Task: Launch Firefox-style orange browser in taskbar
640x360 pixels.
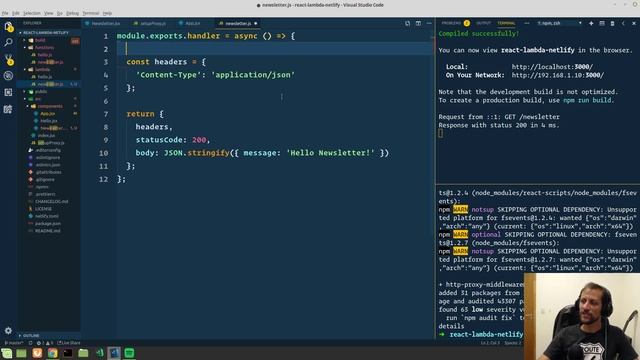Action: point(37,353)
